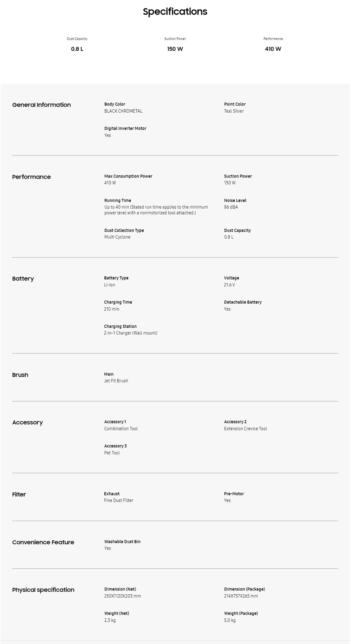Click the 0.8 L Dust Capacity highlight

[x=77, y=49]
